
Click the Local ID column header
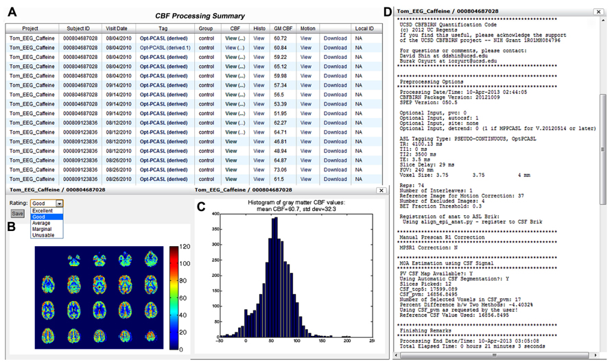pyautogui.click(x=364, y=29)
